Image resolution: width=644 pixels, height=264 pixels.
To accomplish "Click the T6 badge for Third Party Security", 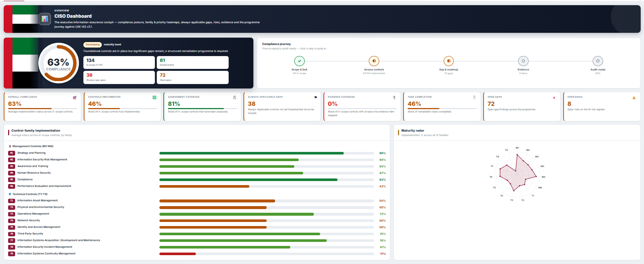I will (x=11, y=234).
